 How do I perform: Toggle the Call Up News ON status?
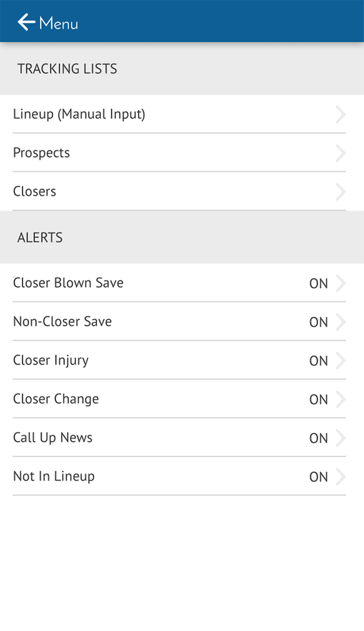tap(318, 438)
